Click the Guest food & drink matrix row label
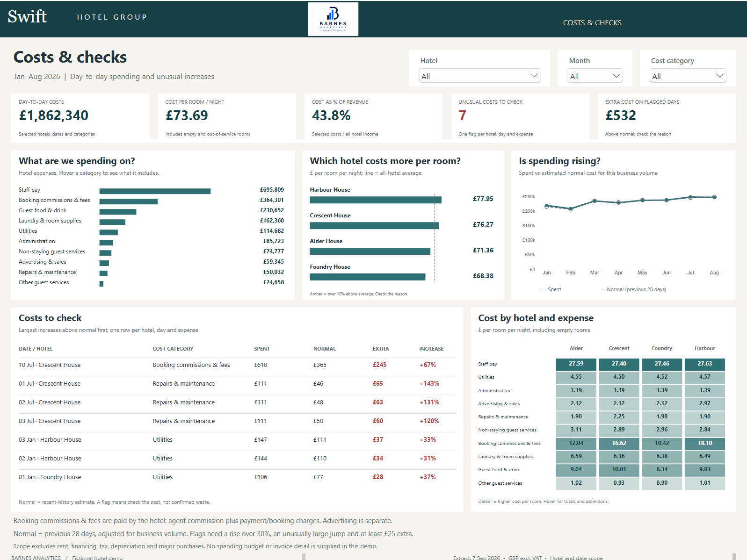747x560 pixels. tap(499, 470)
